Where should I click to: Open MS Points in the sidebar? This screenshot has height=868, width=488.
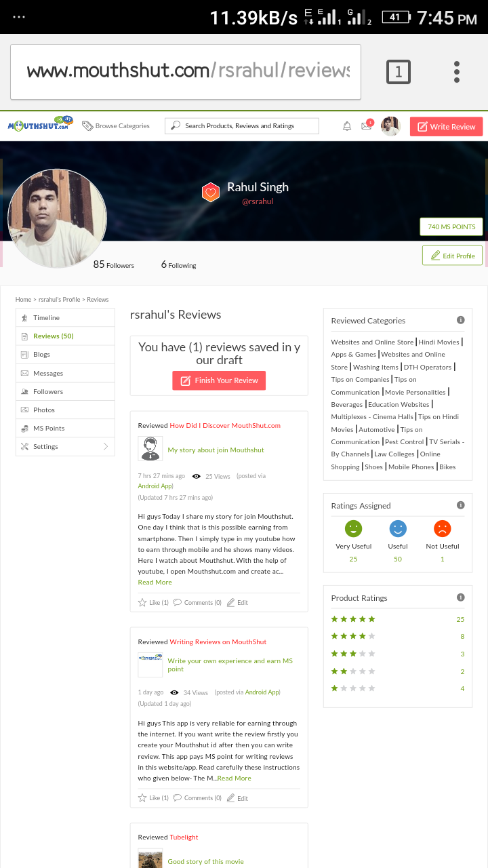tap(65, 428)
